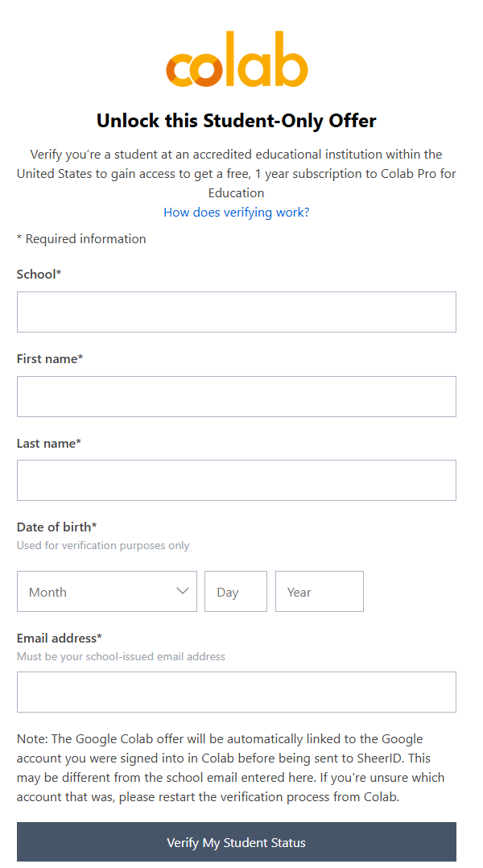
Task: Click the Google Colab offer note text
Action: 236,767
